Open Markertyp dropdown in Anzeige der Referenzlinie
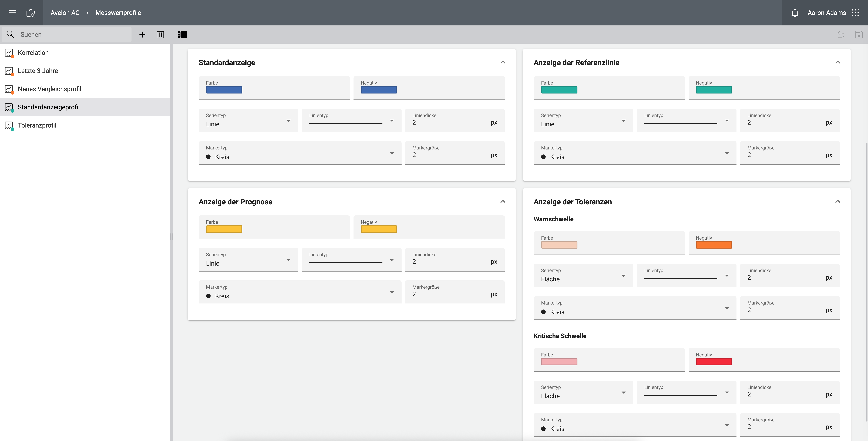The image size is (868, 441). (635, 153)
